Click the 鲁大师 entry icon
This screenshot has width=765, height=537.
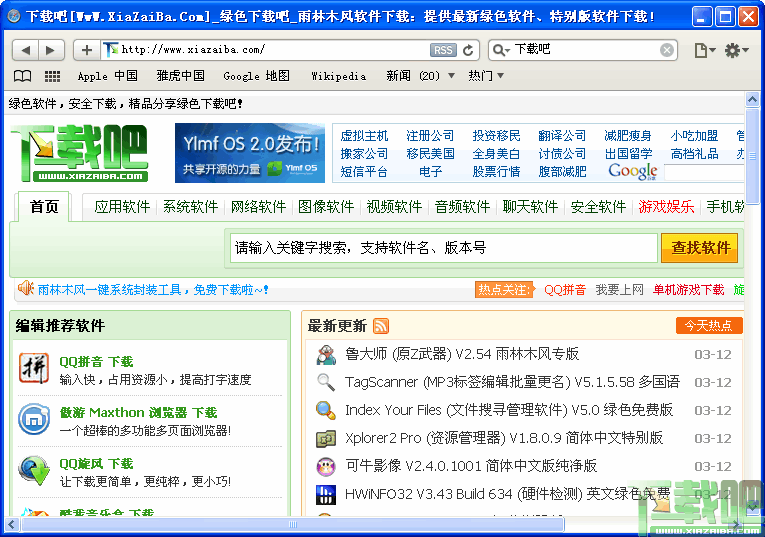click(x=325, y=355)
